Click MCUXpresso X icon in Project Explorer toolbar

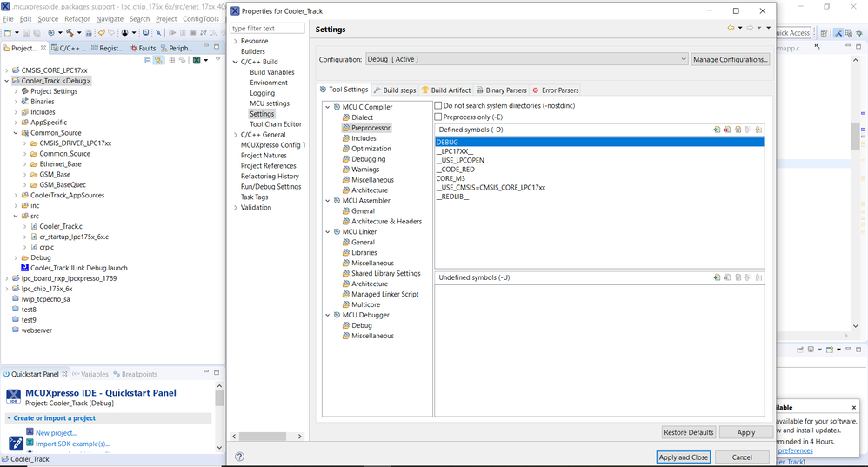pyautogui.click(x=197, y=60)
